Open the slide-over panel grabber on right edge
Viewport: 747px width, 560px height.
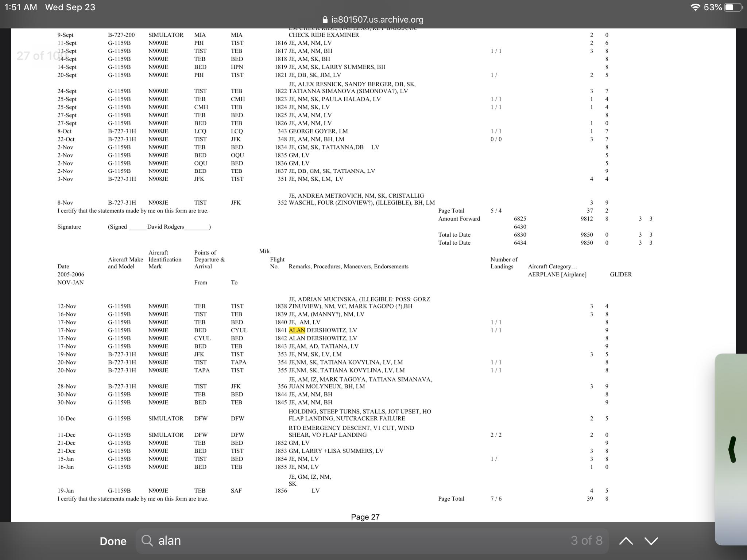pyautogui.click(x=732, y=449)
